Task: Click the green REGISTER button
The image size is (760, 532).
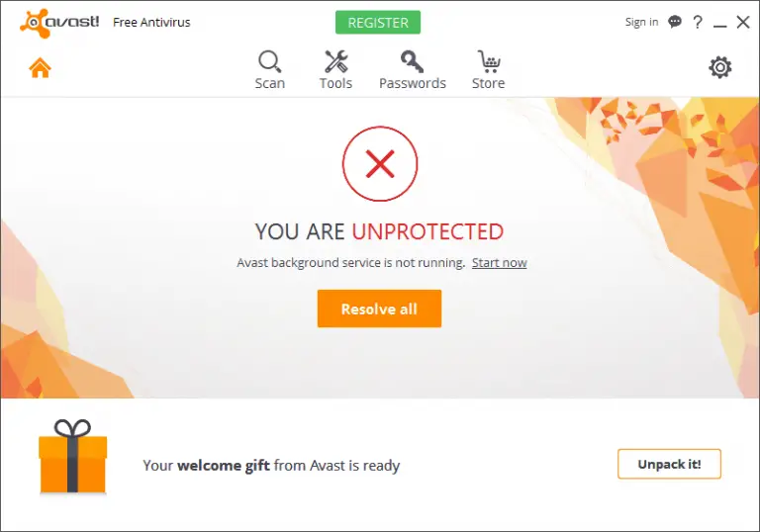Action: tap(378, 23)
